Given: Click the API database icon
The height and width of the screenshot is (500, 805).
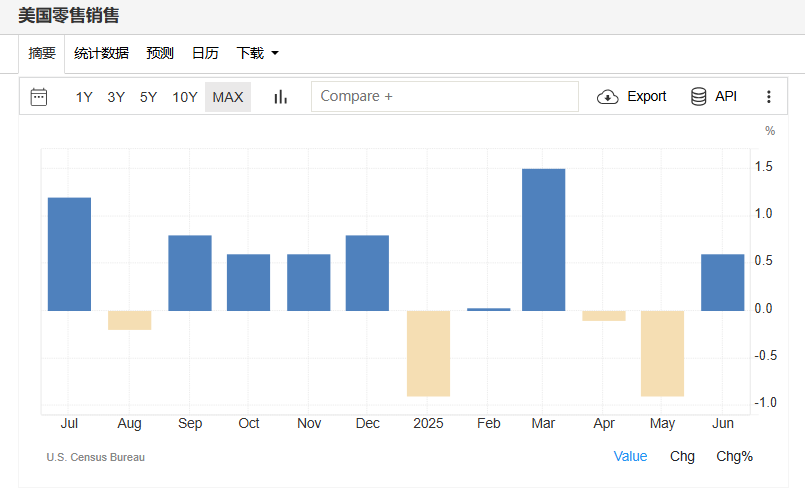Looking at the screenshot, I should point(699,97).
